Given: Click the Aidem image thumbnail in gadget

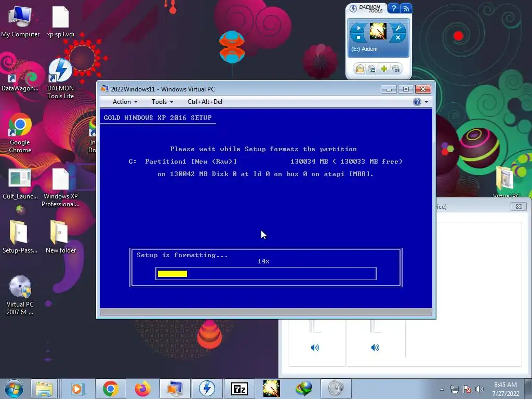Looking at the screenshot, I should 378,31.
